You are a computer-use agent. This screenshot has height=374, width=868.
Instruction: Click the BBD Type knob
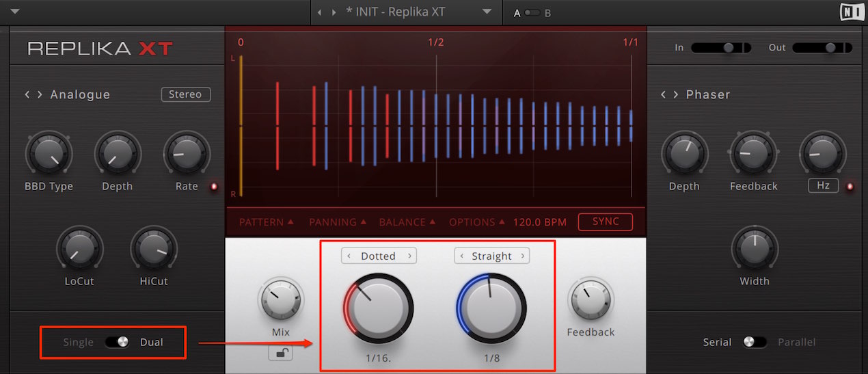pos(49,155)
